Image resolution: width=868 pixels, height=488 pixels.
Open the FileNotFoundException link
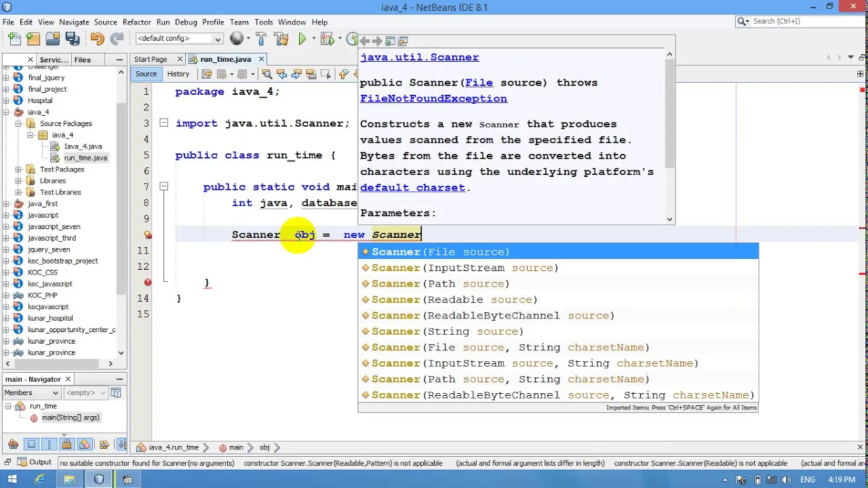433,99
